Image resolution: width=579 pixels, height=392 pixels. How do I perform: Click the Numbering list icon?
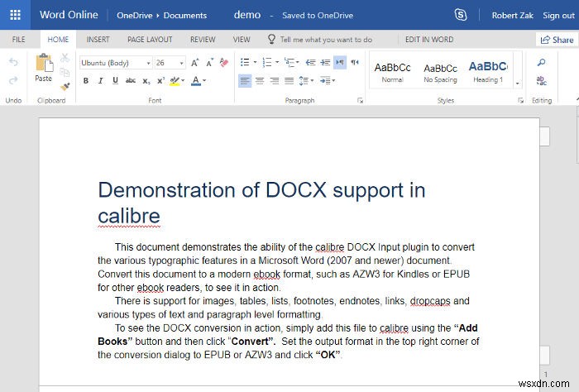click(266, 62)
